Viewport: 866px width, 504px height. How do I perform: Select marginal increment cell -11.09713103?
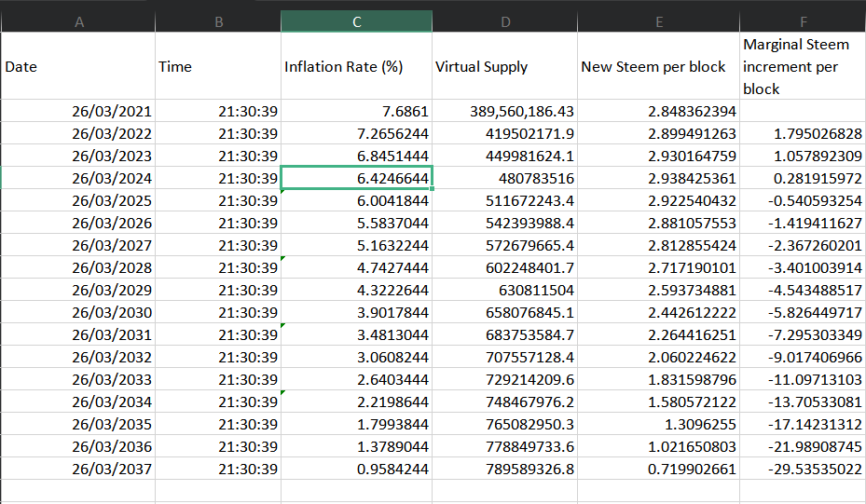coord(803,379)
